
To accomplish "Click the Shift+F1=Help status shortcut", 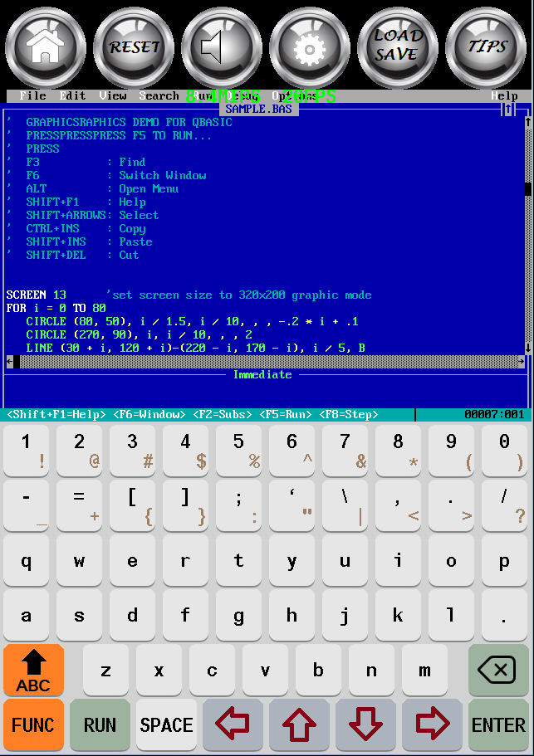I will tap(56, 414).
